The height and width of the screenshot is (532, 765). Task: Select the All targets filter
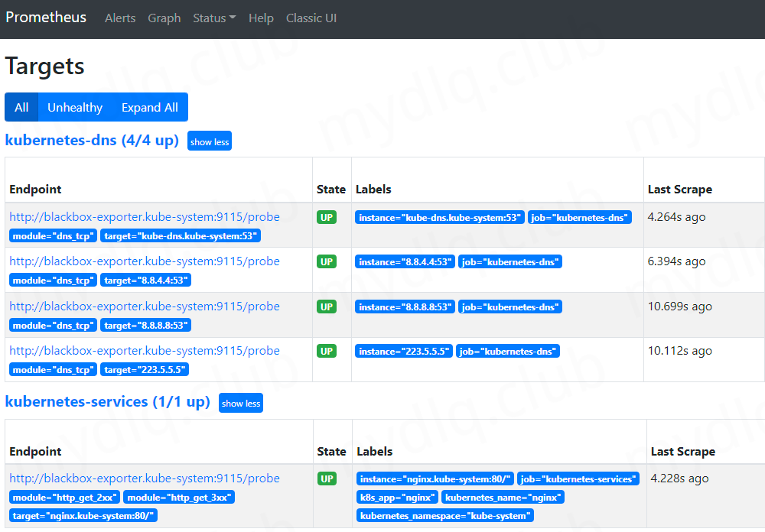click(21, 107)
